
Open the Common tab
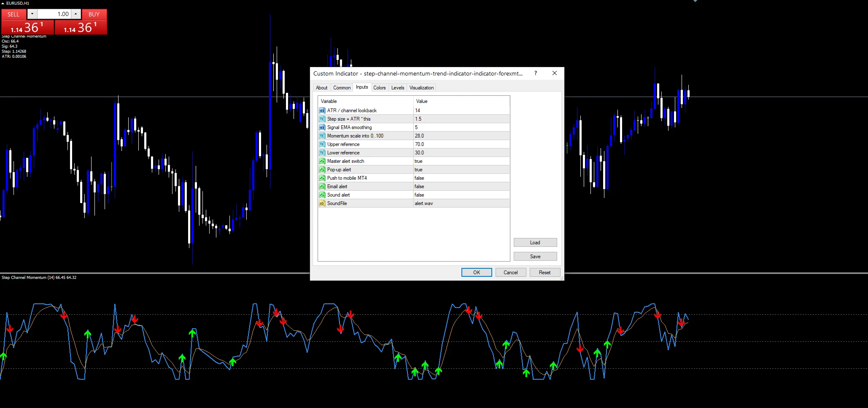342,88
